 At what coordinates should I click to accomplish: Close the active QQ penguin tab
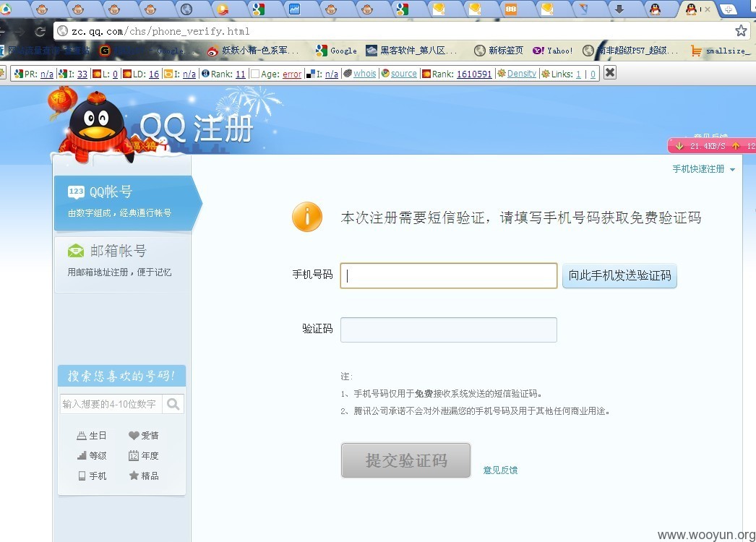[x=708, y=9]
